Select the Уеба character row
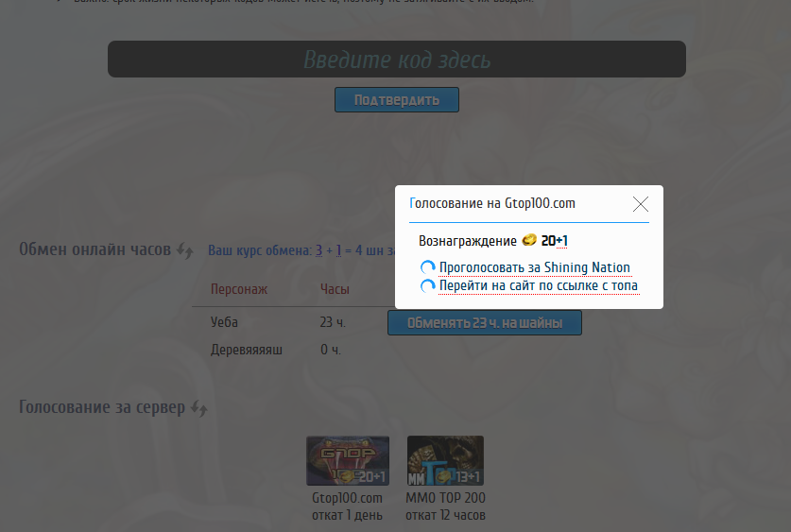 tap(224, 323)
